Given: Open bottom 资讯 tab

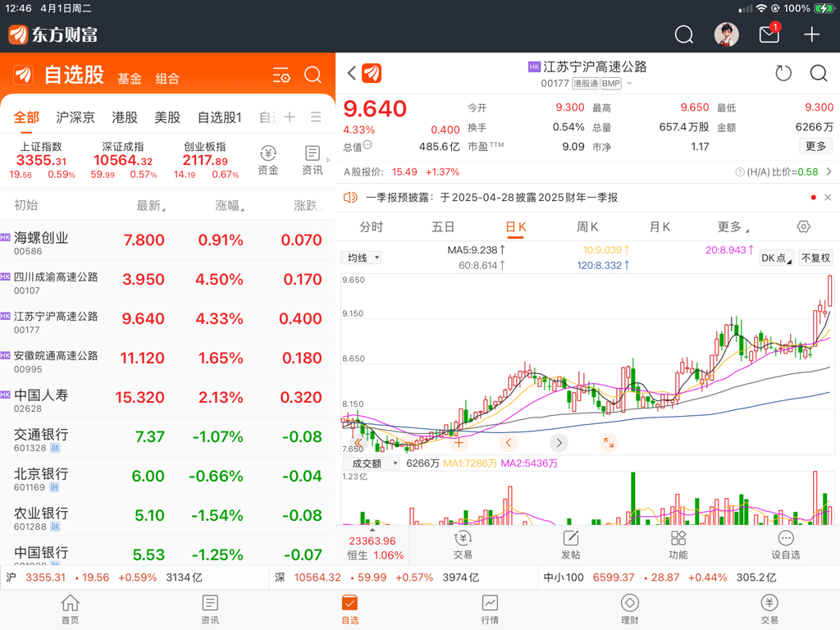Looking at the screenshot, I should point(210,609).
